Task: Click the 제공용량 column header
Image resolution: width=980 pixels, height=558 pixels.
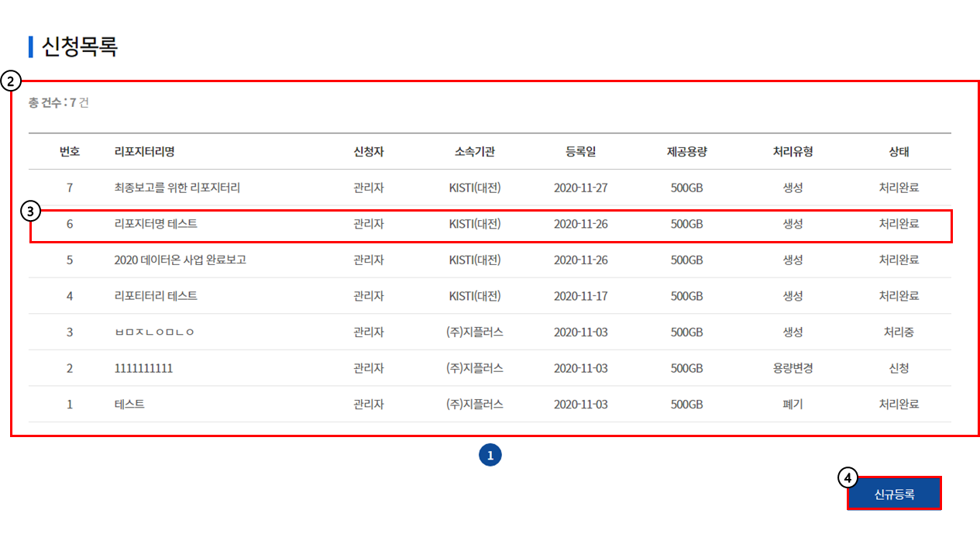Action: [686, 152]
